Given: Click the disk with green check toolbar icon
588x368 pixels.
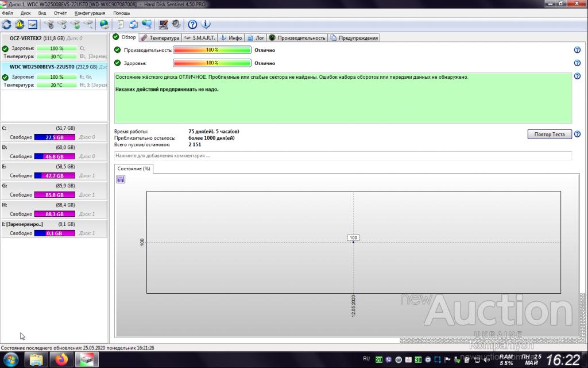Looking at the screenshot, I should pos(75,24).
